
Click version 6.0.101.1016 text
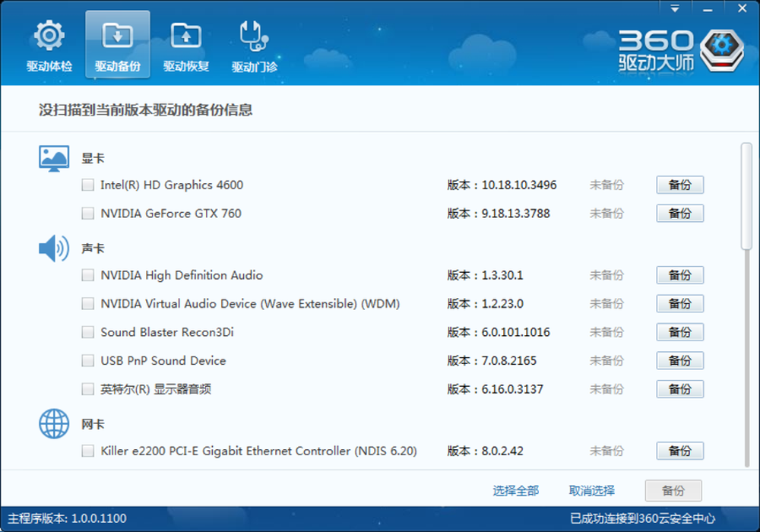[x=515, y=332]
